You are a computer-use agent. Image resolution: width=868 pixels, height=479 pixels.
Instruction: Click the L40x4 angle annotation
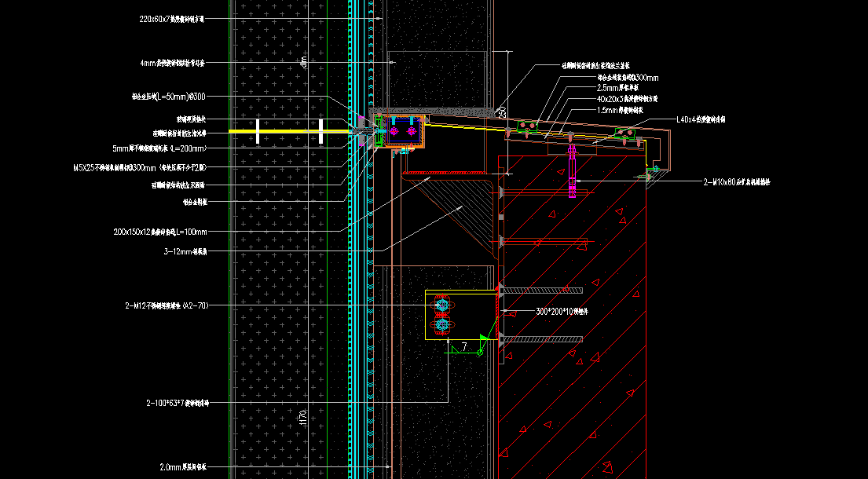pos(701,120)
